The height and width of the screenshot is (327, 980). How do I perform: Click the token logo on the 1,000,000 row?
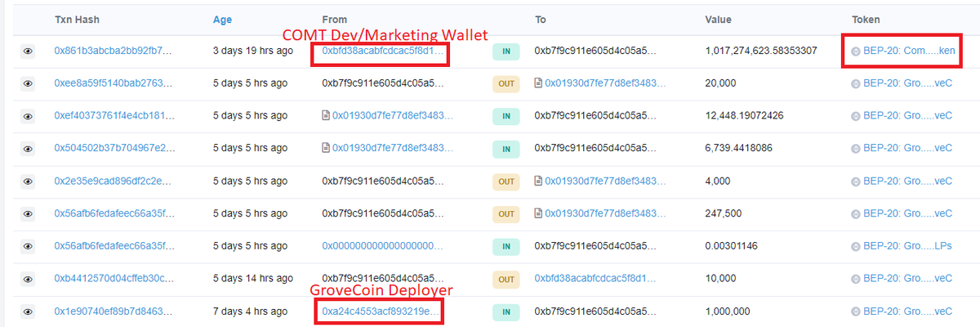coord(856,311)
